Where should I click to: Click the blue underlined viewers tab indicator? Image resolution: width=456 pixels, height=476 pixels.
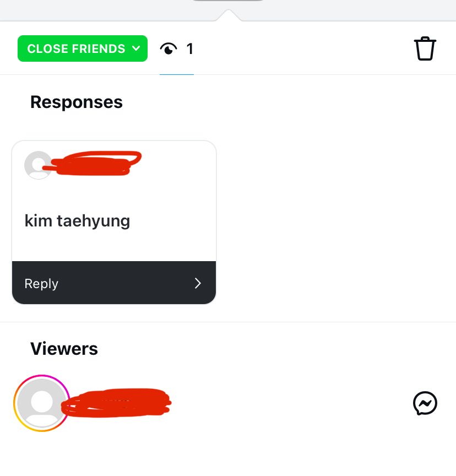pos(177,74)
